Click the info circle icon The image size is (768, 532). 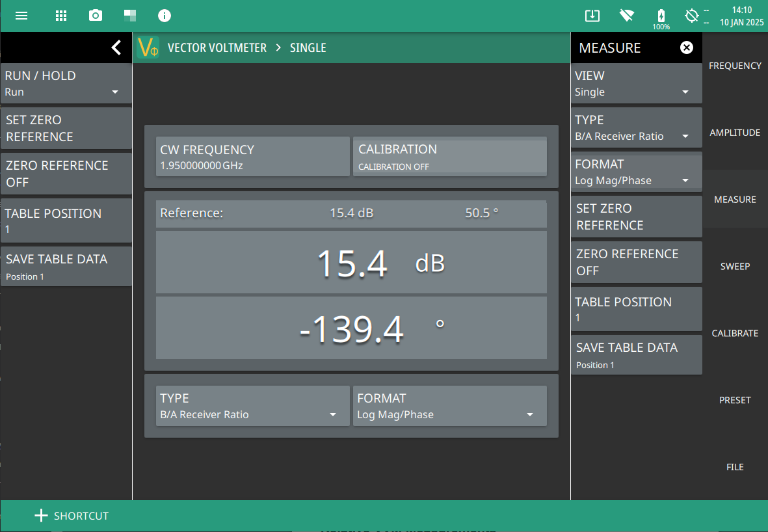pos(165,16)
